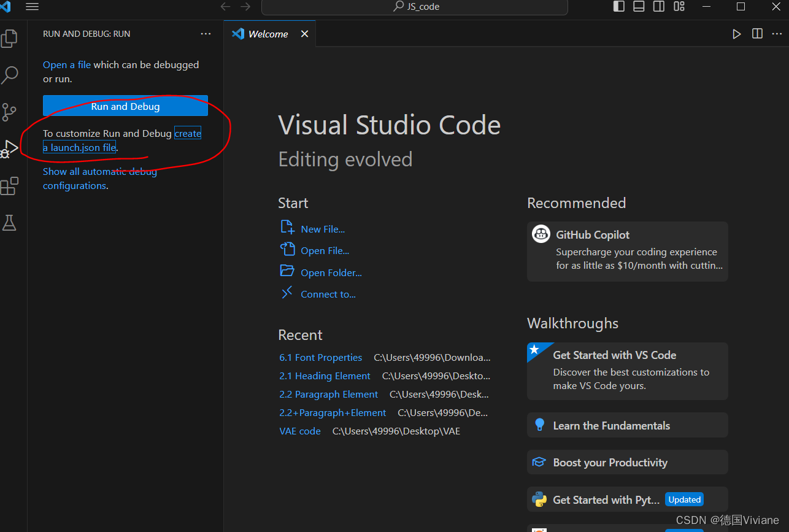
Task: Open recent 6.1 Font Properties
Action: pos(321,357)
